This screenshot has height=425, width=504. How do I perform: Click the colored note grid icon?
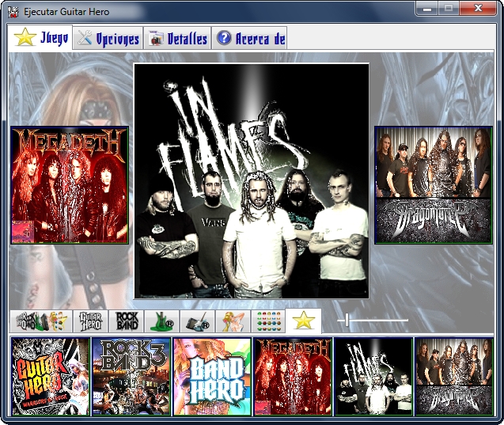267,321
